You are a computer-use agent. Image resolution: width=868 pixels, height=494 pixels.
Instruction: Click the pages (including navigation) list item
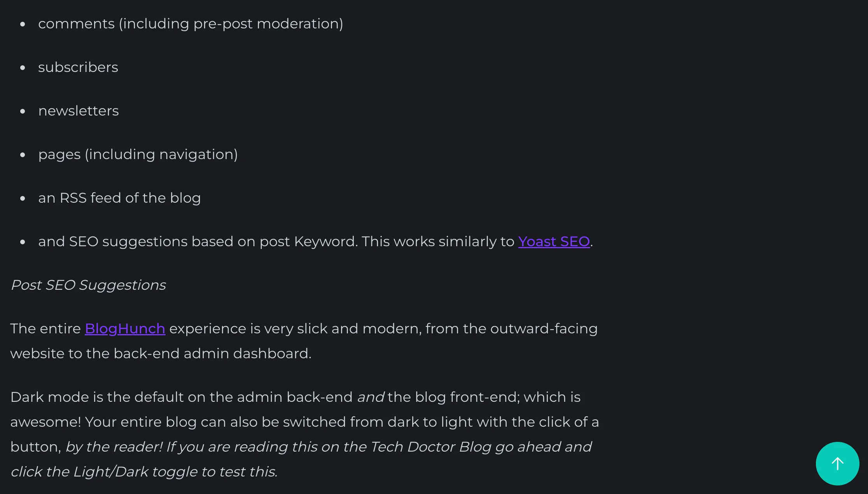click(x=138, y=154)
